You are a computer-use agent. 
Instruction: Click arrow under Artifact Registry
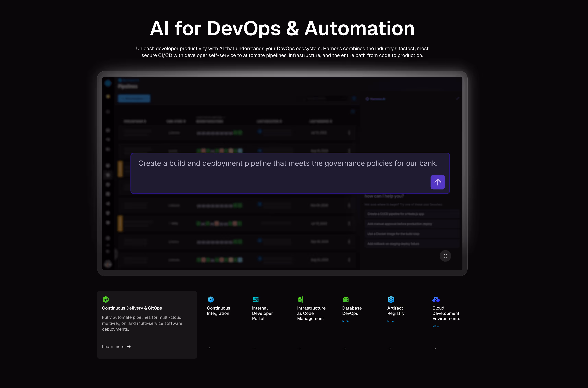(x=389, y=348)
